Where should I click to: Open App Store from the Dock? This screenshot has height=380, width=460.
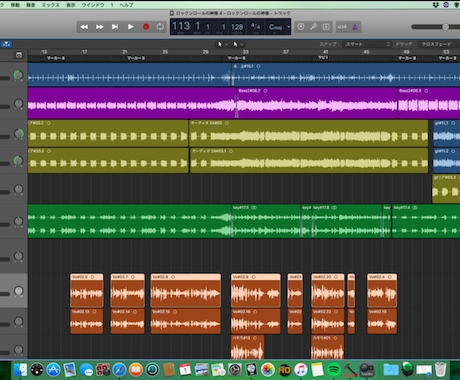[x=53, y=370]
